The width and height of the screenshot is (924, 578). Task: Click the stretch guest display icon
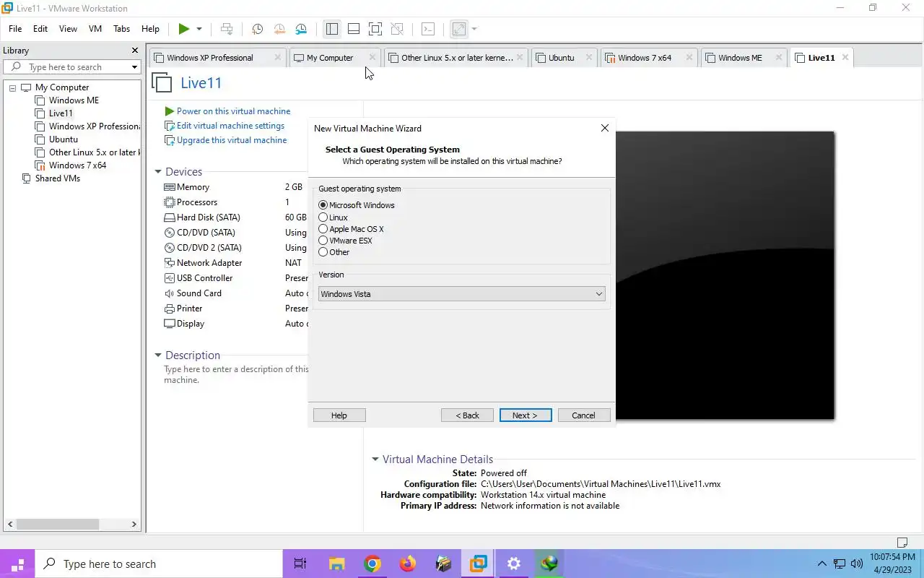point(459,29)
